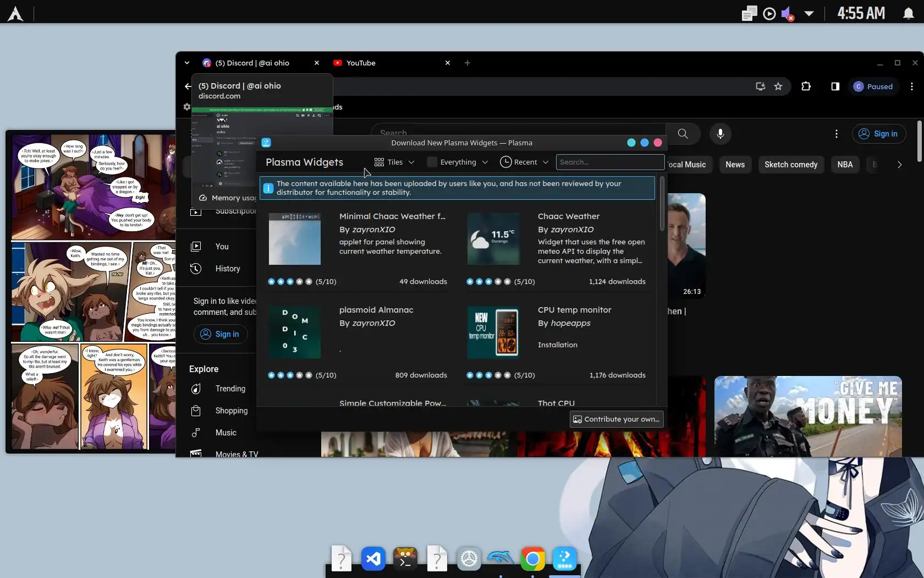This screenshot has width=924, height=578.
Task: Click the muted volume tray icon
Action: (x=788, y=13)
